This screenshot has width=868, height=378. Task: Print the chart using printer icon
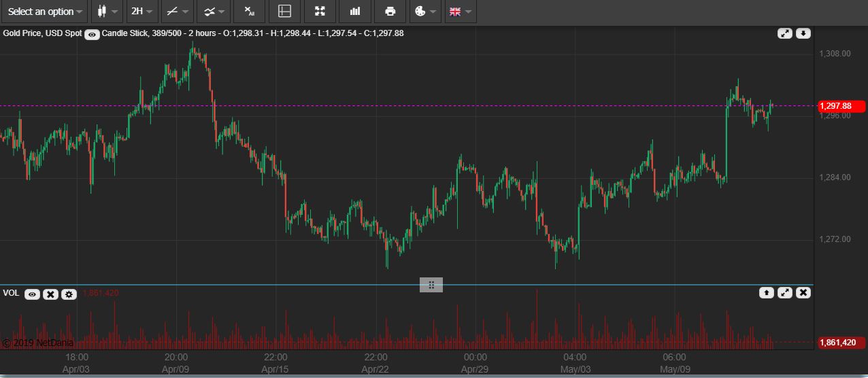coord(390,12)
